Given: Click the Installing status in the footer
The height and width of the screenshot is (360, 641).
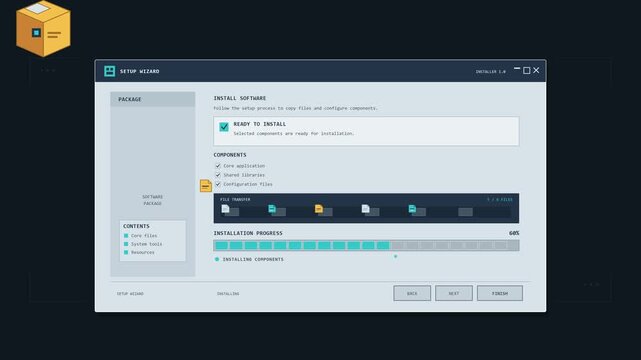Looking at the screenshot, I should coord(228,293).
